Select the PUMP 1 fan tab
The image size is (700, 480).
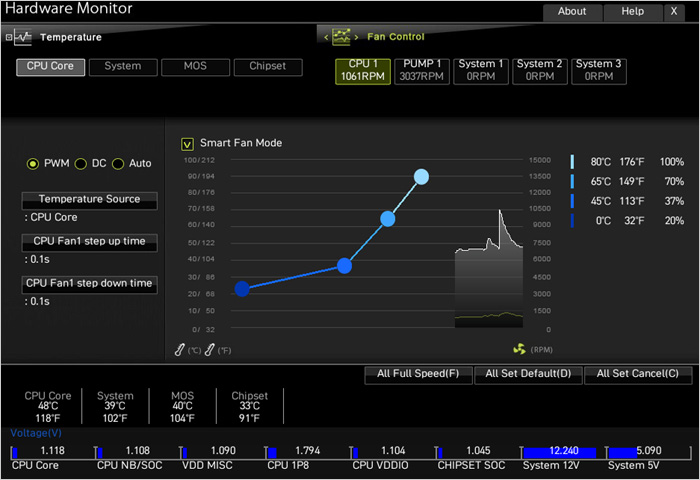click(422, 70)
